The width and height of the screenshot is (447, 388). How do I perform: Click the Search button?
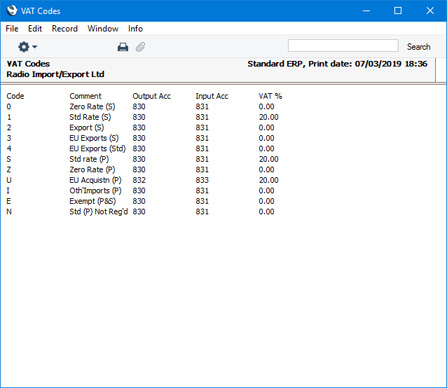pos(418,47)
